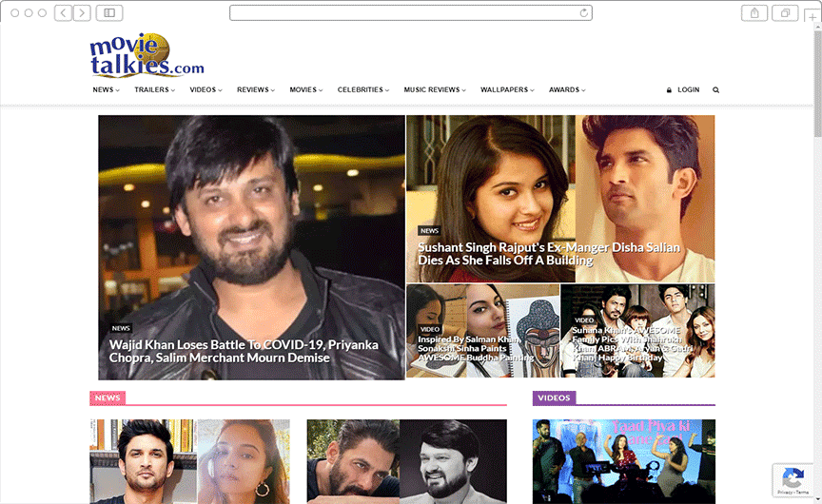This screenshot has width=822, height=504.
Task: Select Wallpapers in the navigation bar
Action: (507, 90)
